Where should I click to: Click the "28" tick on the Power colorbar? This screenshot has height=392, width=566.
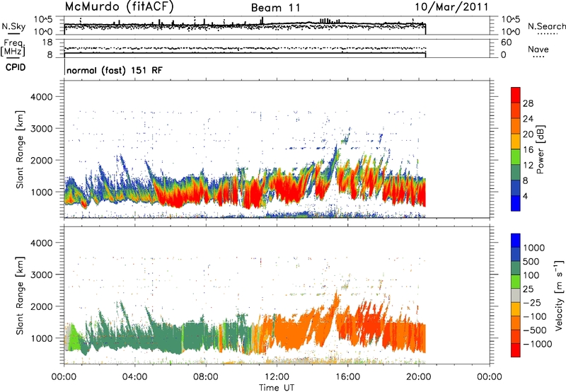tap(528, 103)
